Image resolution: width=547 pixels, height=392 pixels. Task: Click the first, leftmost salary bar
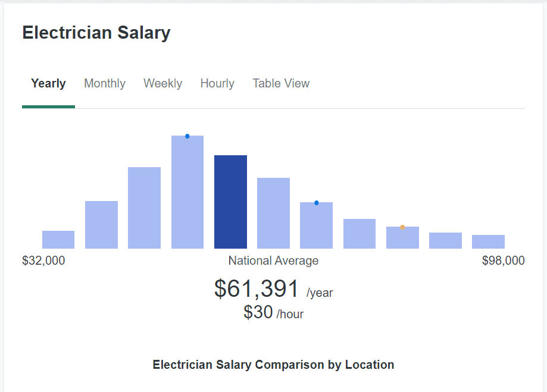(58, 240)
